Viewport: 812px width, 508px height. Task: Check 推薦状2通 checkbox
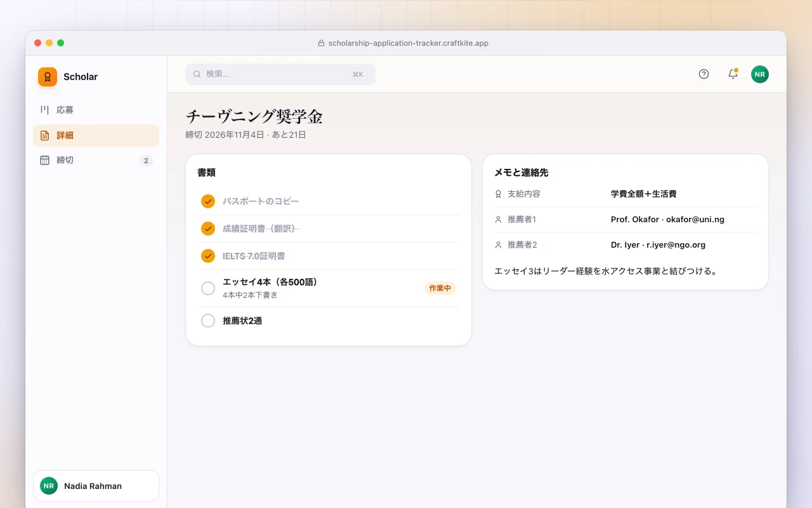click(x=208, y=321)
